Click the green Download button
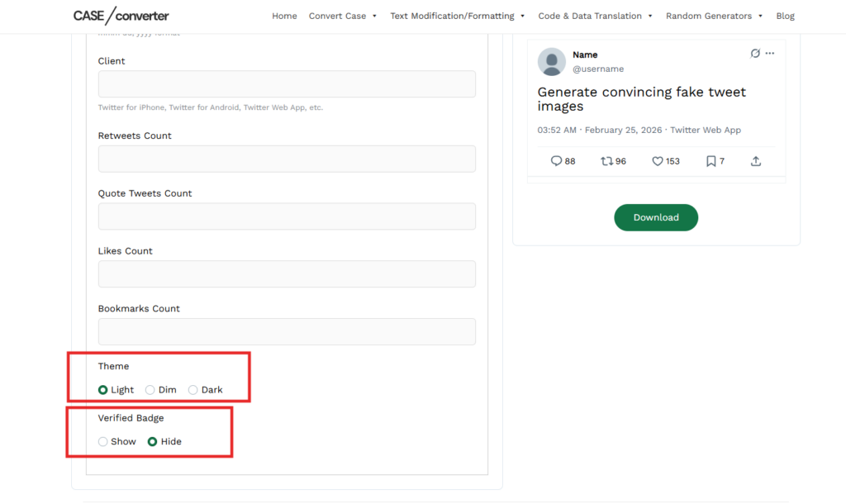The image size is (846, 504). pyautogui.click(x=656, y=217)
